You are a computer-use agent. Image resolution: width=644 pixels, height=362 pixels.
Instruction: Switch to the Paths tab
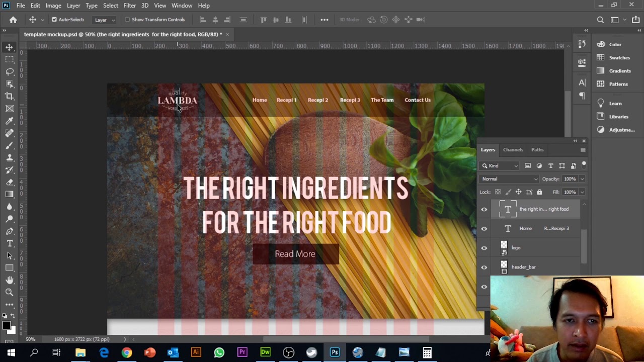(537, 150)
